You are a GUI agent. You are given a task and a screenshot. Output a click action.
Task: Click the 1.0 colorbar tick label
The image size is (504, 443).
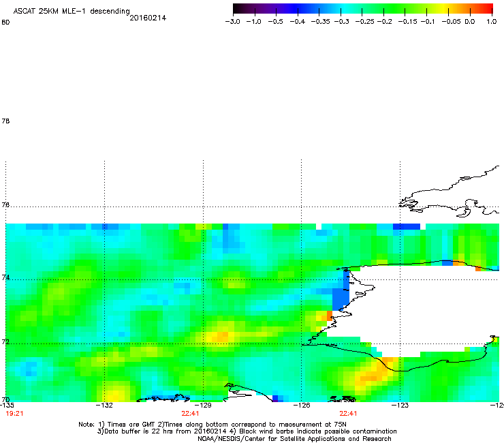coord(492,22)
